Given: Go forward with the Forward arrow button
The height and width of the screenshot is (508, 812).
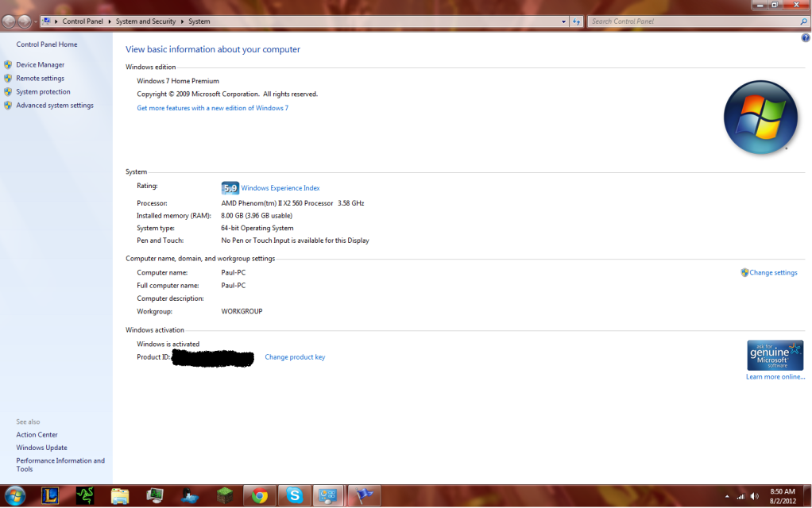Looking at the screenshot, I should (x=25, y=21).
